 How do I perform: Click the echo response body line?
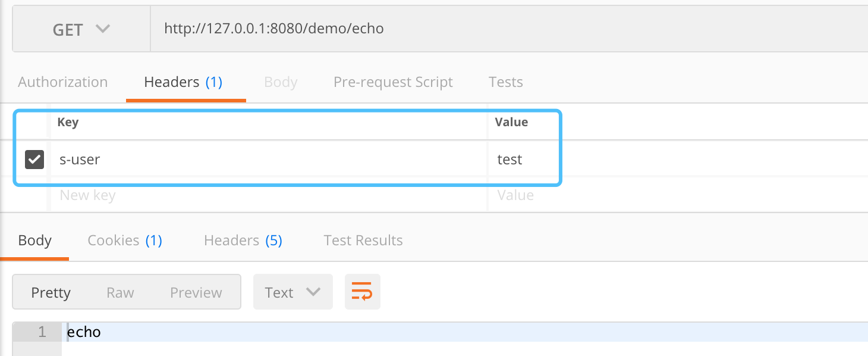(x=84, y=332)
